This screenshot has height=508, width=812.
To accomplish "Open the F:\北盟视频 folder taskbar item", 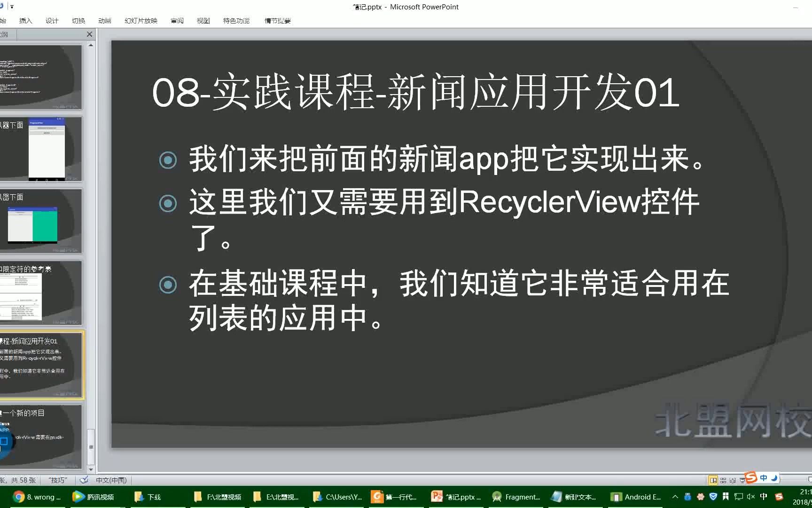I will point(218,497).
